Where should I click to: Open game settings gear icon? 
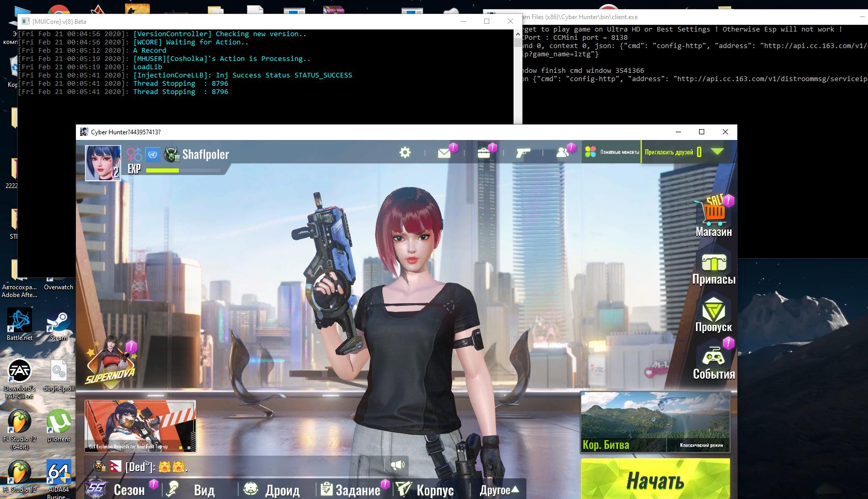tap(405, 152)
